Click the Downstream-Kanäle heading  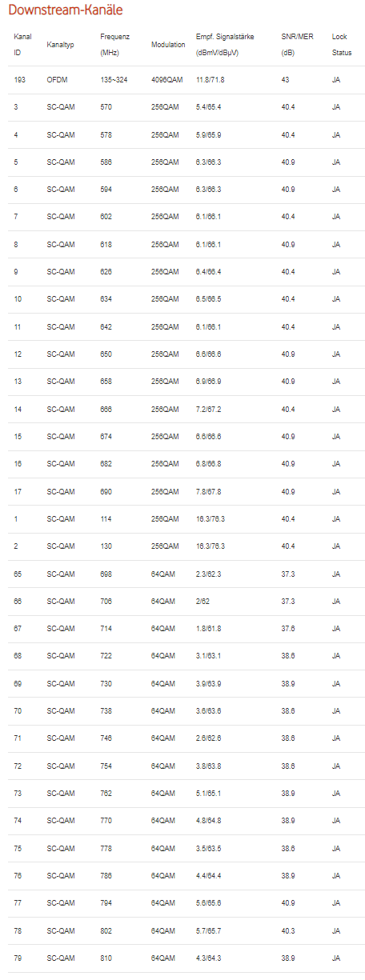[x=66, y=10]
